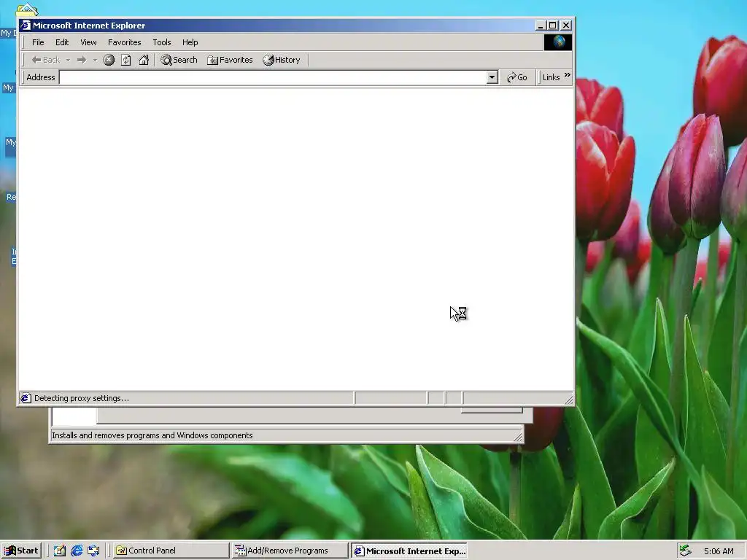The height and width of the screenshot is (560, 747).
Task: Open the File menu
Action: [x=38, y=42]
